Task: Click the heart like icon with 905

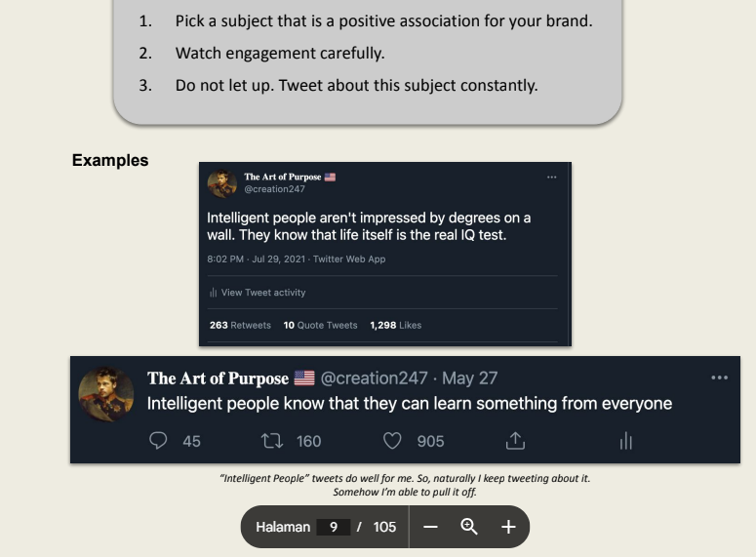Action: click(392, 441)
